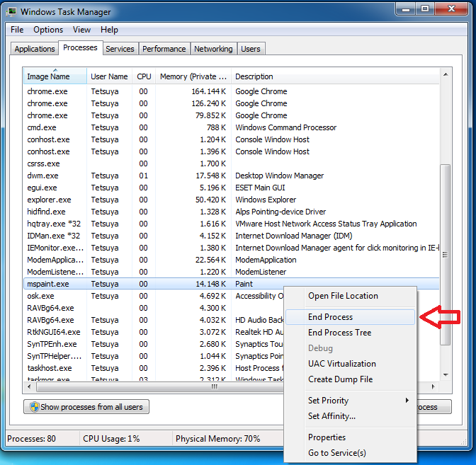The width and height of the screenshot is (476, 465).
Task: Select the RtkNGUI64.exe process
Action: [154, 332]
